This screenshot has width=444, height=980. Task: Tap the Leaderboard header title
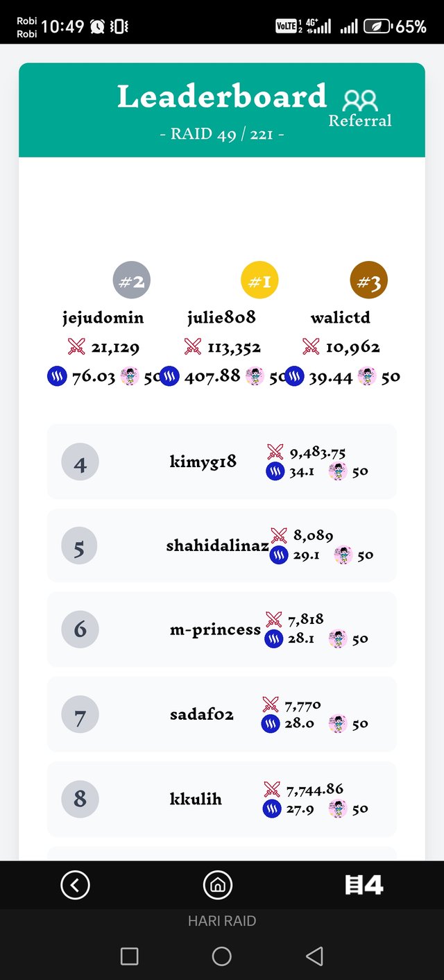tap(221, 96)
